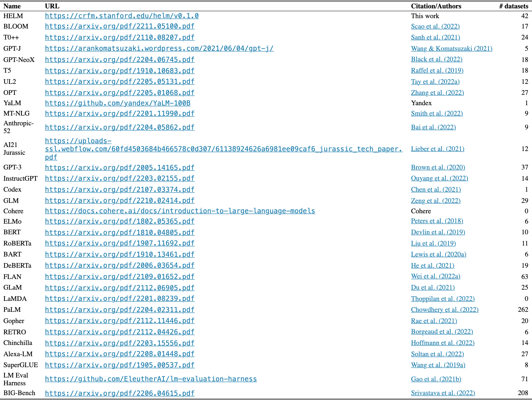532x400 pixels.
Task: Open GPT-NeoX arxiv link 2204.06745
Action: (120, 60)
